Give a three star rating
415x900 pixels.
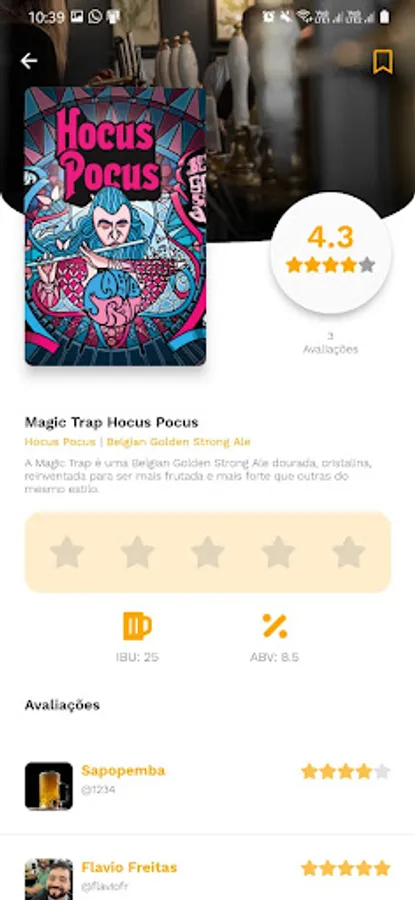207,552
